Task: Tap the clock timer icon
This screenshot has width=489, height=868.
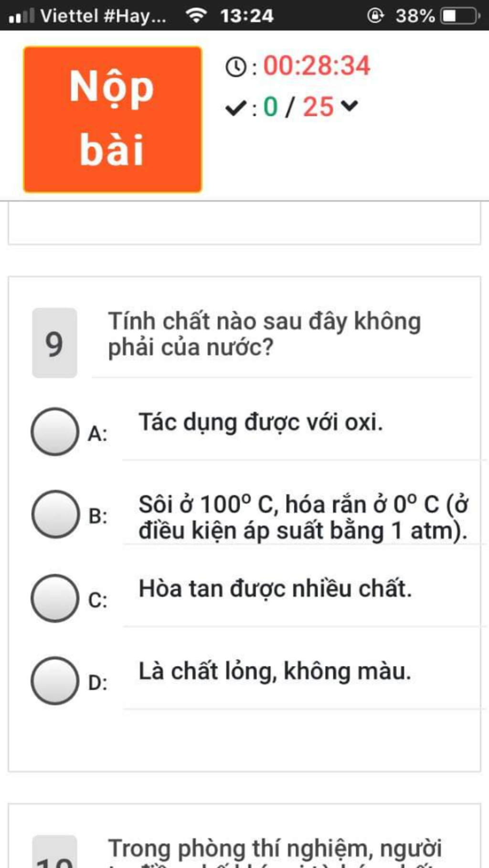Action: [x=236, y=67]
